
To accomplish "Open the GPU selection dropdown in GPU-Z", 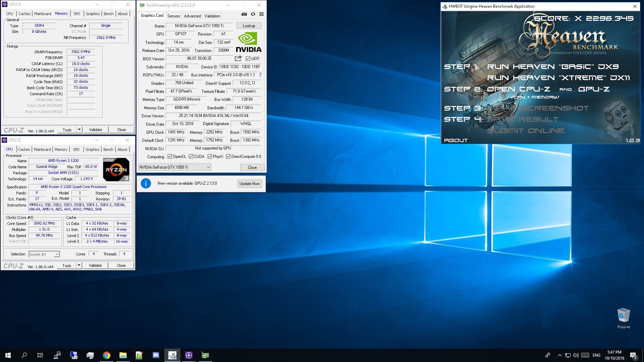I will coord(174,167).
